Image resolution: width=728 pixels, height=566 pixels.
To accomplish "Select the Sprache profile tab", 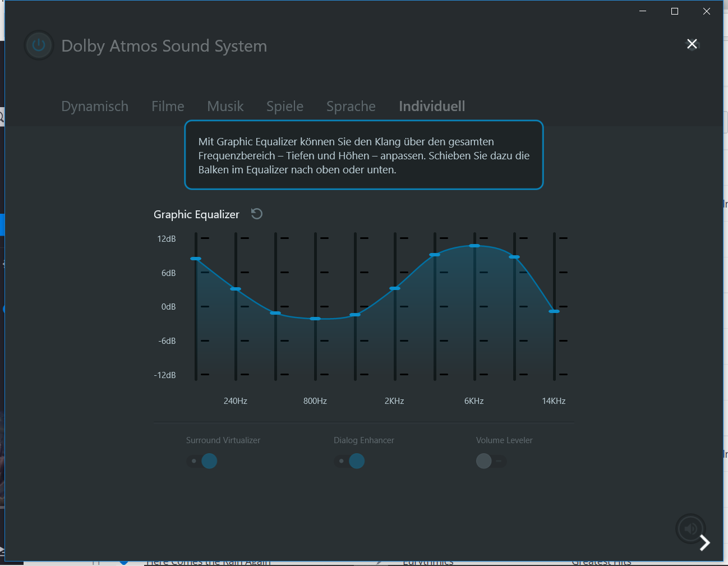I will 351,106.
